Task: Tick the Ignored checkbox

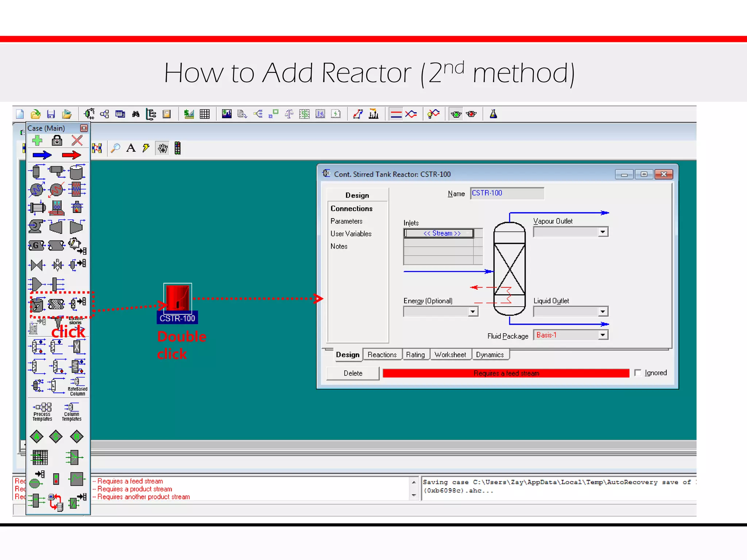Action: pyautogui.click(x=638, y=373)
